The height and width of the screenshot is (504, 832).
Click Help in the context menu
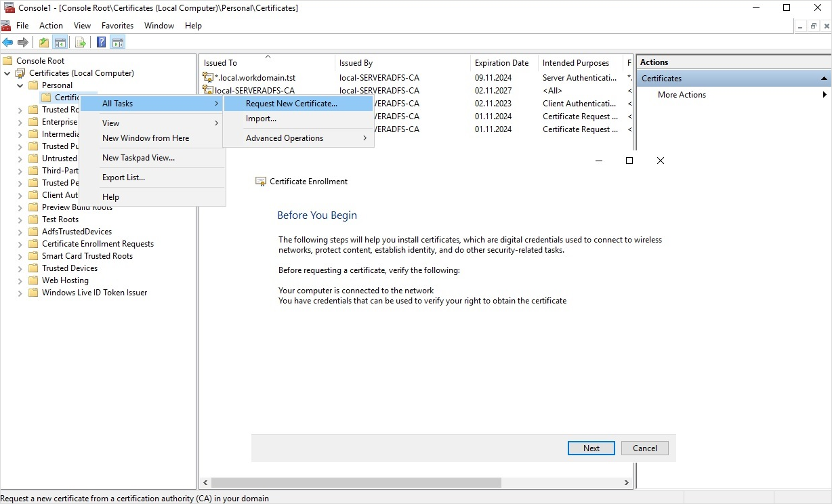152,197
